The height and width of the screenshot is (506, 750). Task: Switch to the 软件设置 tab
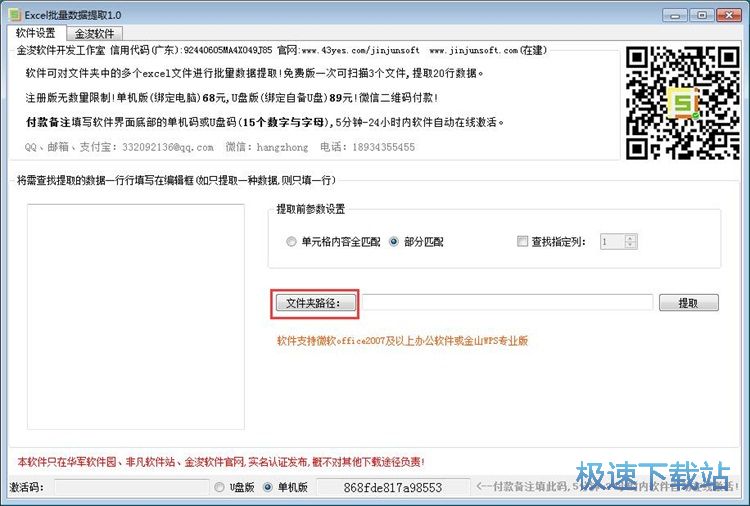tap(36, 33)
